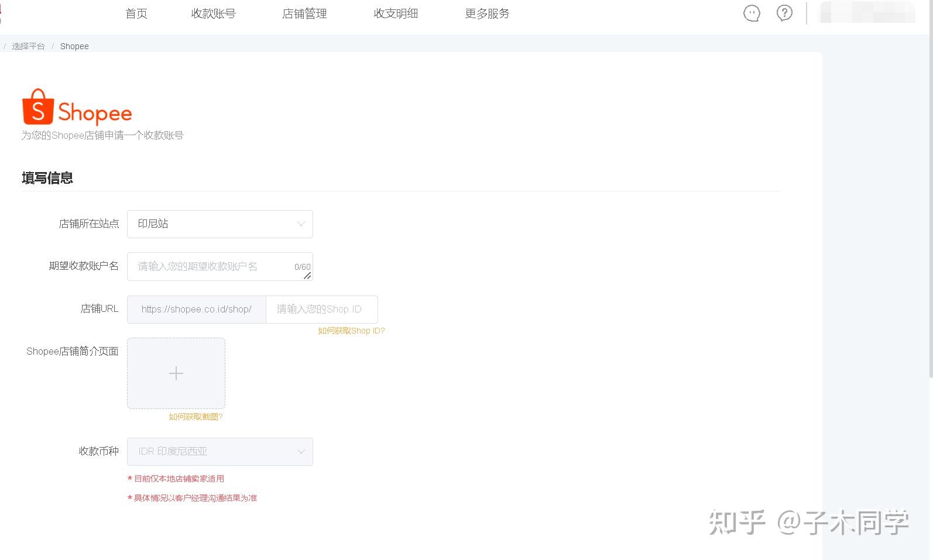Open the 店铺所在站点 dropdown showing 印尼站
The width and height of the screenshot is (933, 560).
[220, 224]
